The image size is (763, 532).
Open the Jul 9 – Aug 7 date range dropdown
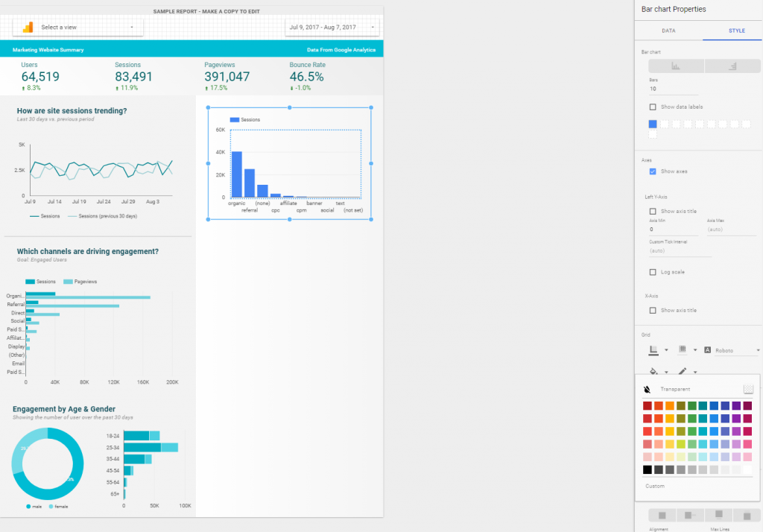[x=332, y=28]
